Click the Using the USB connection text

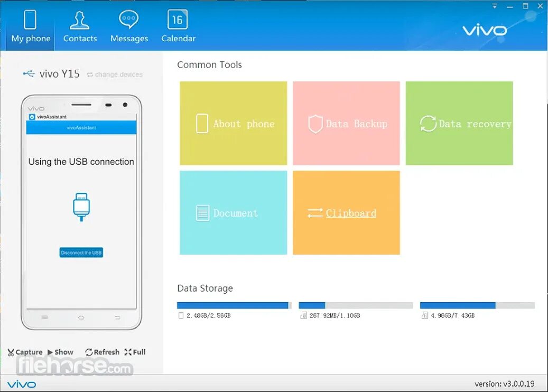[x=81, y=162]
